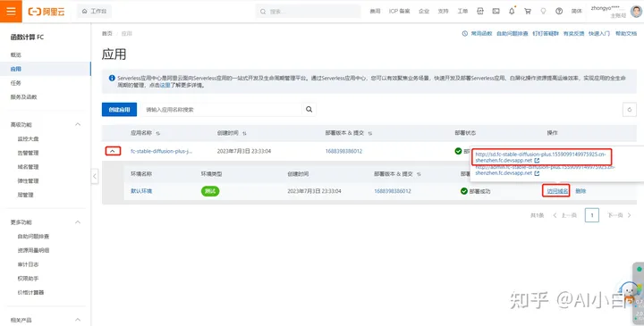This screenshot has height=326, width=644.
Task: Open version 1688398386012 in 默认环境 row
Action: click(393, 191)
